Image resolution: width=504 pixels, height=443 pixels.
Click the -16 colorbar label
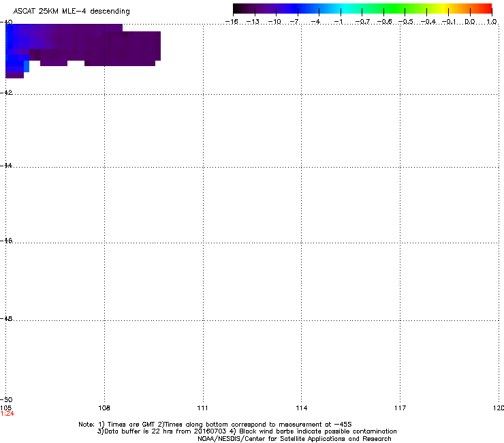(x=232, y=22)
